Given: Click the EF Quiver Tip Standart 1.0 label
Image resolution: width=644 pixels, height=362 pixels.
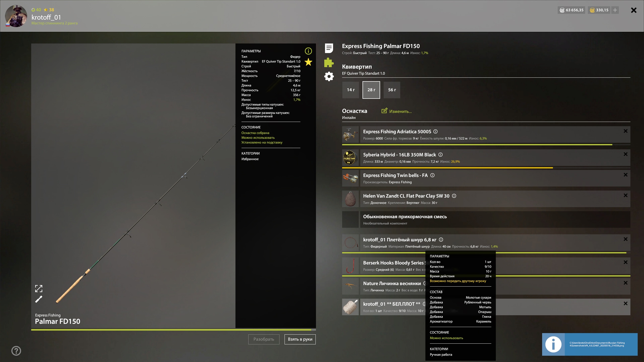Looking at the screenshot, I should [x=363, y=73].
